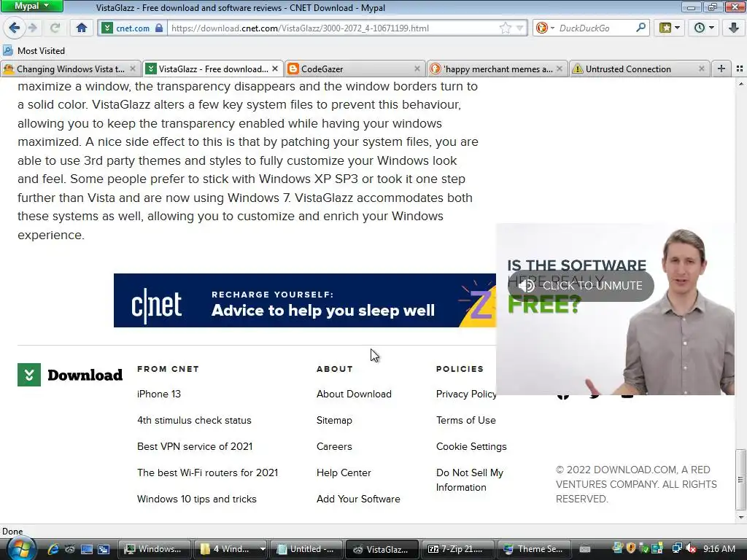The width and height of the screenshot is (747, 560).
Task: Click the page vertical scrollbar thumb
Action: point(740,479)
